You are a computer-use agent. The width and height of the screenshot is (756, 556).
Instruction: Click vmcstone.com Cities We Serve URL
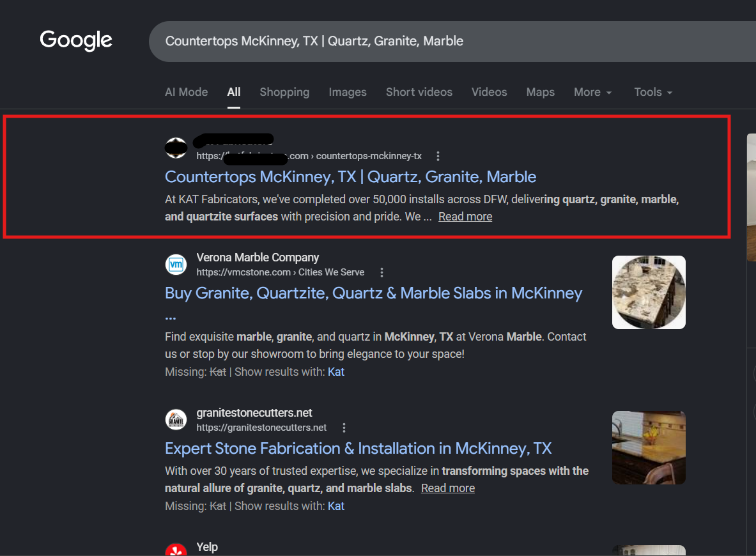coord(280,272)
